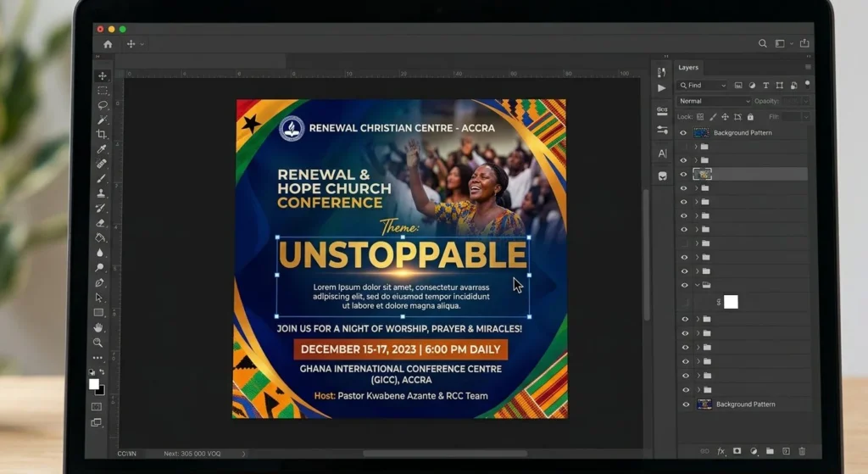
Task: Click the Add layer style fx icon
Action: tap(721, 451)
